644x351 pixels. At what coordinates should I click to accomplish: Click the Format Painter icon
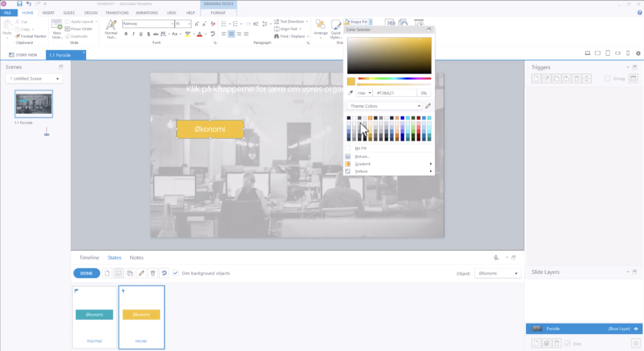click(x=18, y=36)
